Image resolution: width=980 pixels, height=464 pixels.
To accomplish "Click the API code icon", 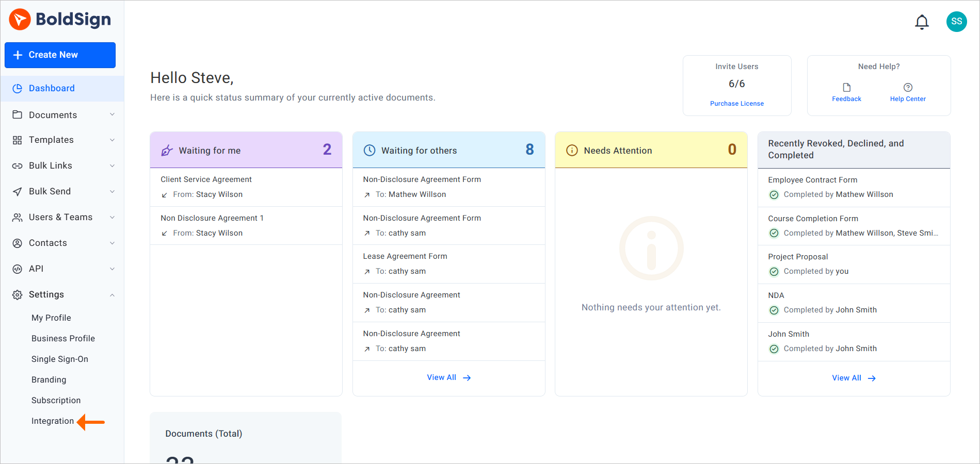I will point(18,269).
